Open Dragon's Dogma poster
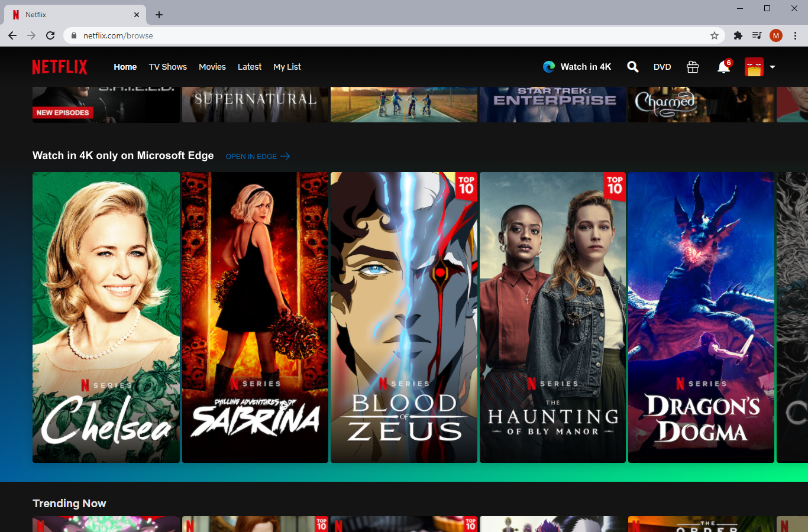 (701, 317)
